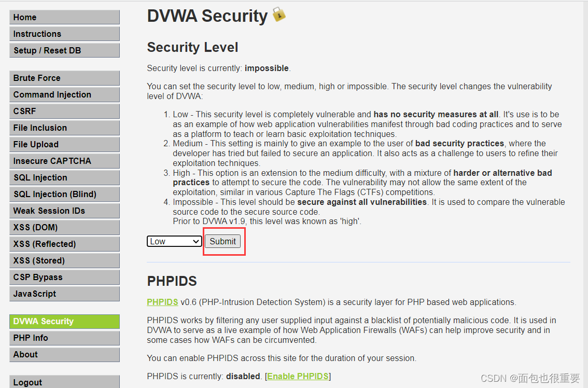Screen dimensions: 588x388
Task: Open the XSS (Stored) module
Action: [64, 260]
